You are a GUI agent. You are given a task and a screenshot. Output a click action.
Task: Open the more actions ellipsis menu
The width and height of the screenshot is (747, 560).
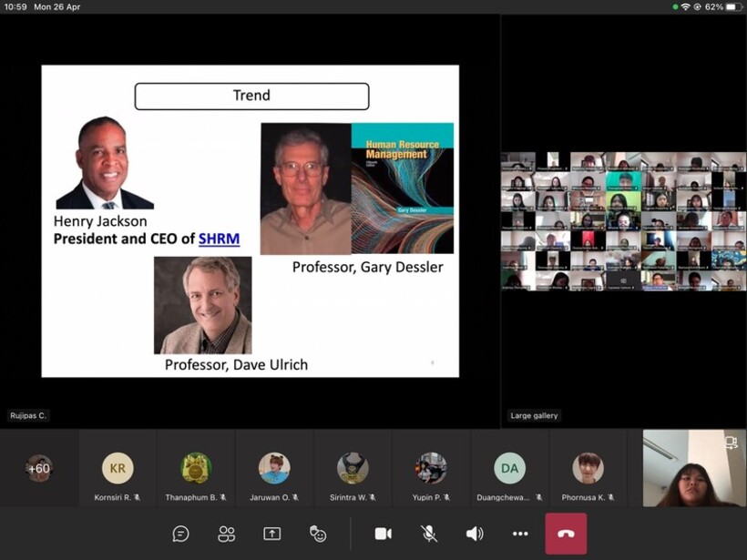tap(520, 534)
